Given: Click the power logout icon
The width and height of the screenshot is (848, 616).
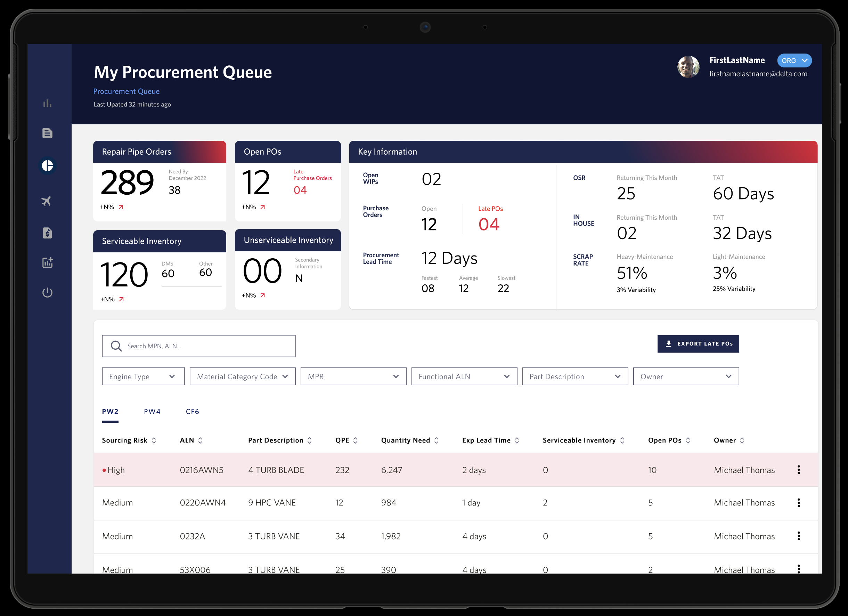Looking at the screenshot, I should pyautogui.click(x=47, y=292).
